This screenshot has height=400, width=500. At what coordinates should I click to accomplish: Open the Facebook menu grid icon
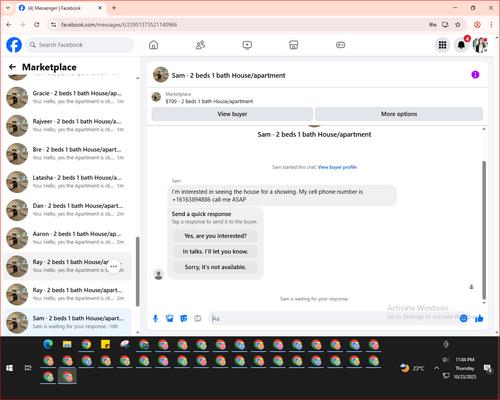[x=442, y=45]
